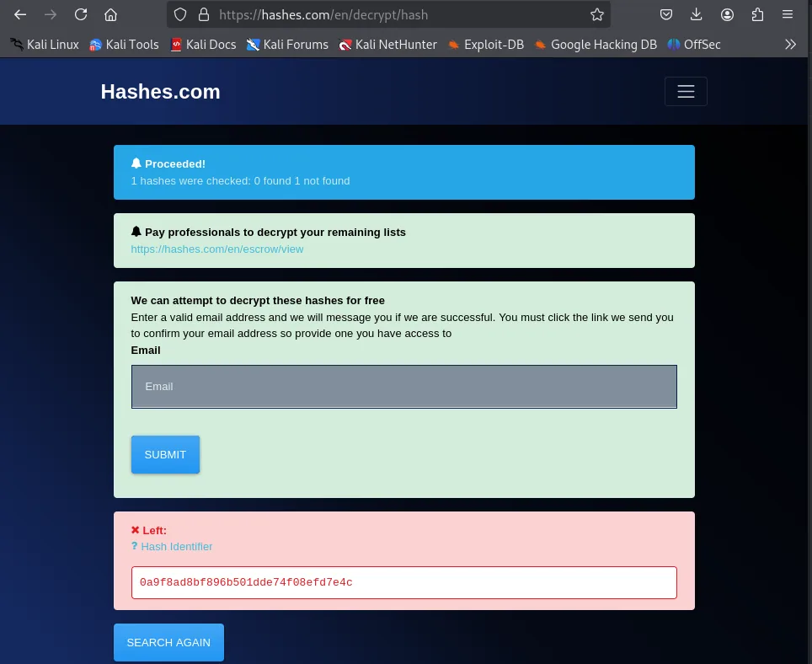812x664 pixels.
Task: Open the Kali NetHunter bookmark
Action: point(387,45)
